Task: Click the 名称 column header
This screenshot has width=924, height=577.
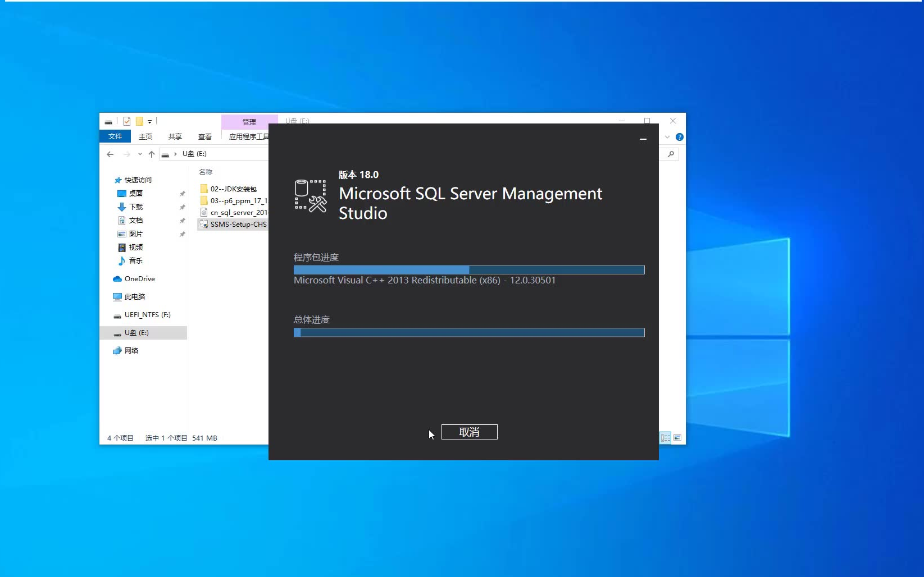Action: pos(206,172)
